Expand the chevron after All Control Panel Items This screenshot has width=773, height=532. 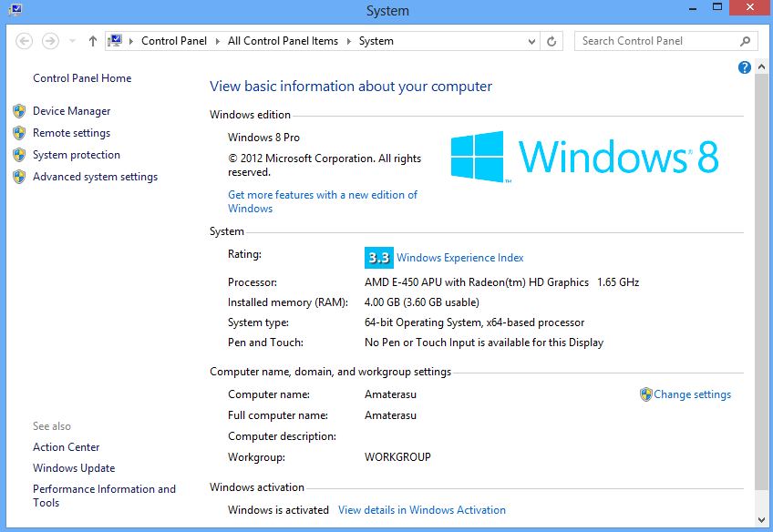(349, 41)
